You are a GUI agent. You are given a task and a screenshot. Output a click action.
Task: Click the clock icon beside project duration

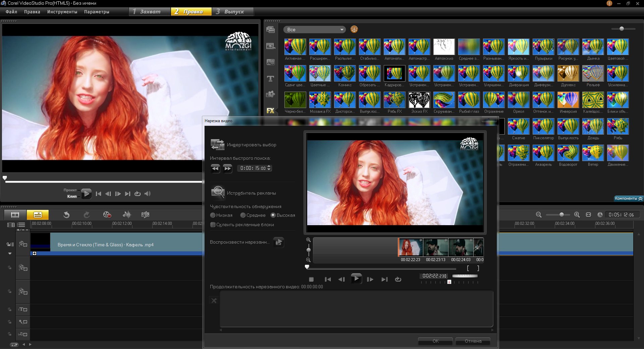coord(600,215)
